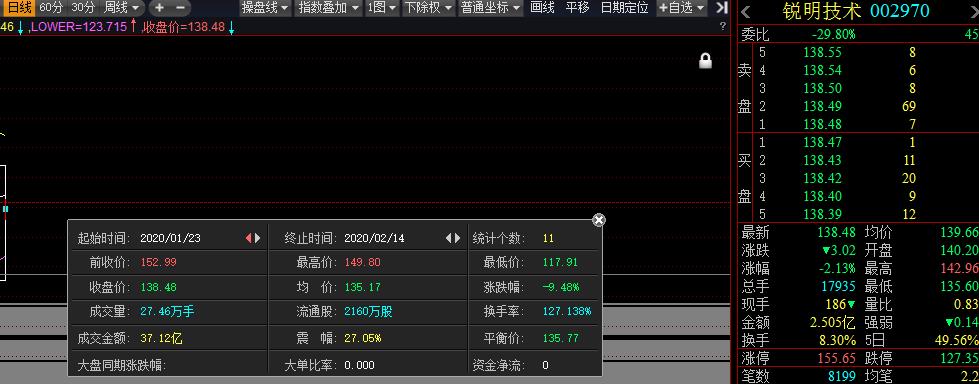
Task: Click the question mark help icon
Action: [x=723, y=26]
